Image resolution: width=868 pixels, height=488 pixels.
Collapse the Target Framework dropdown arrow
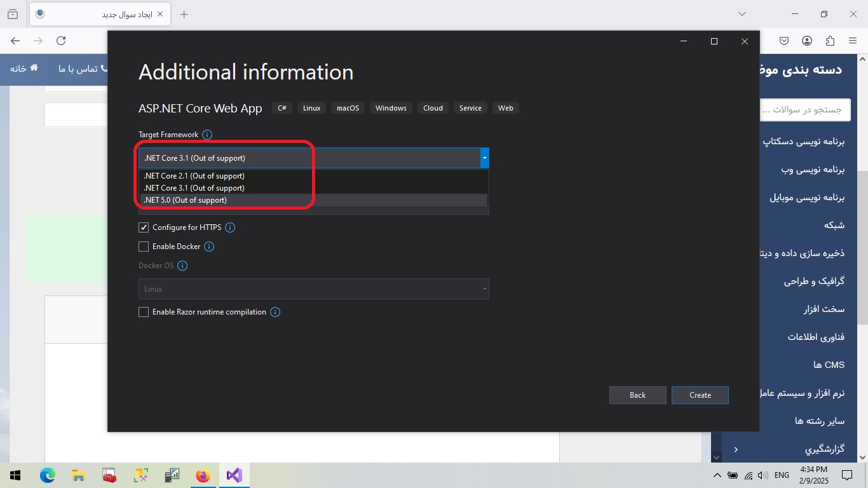point(485,158)
